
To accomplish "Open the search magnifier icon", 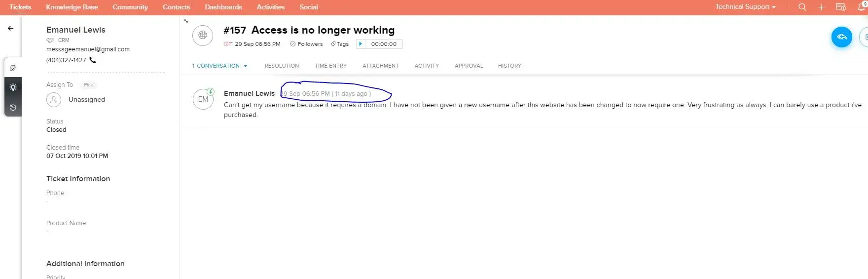I will pos(802,7).
